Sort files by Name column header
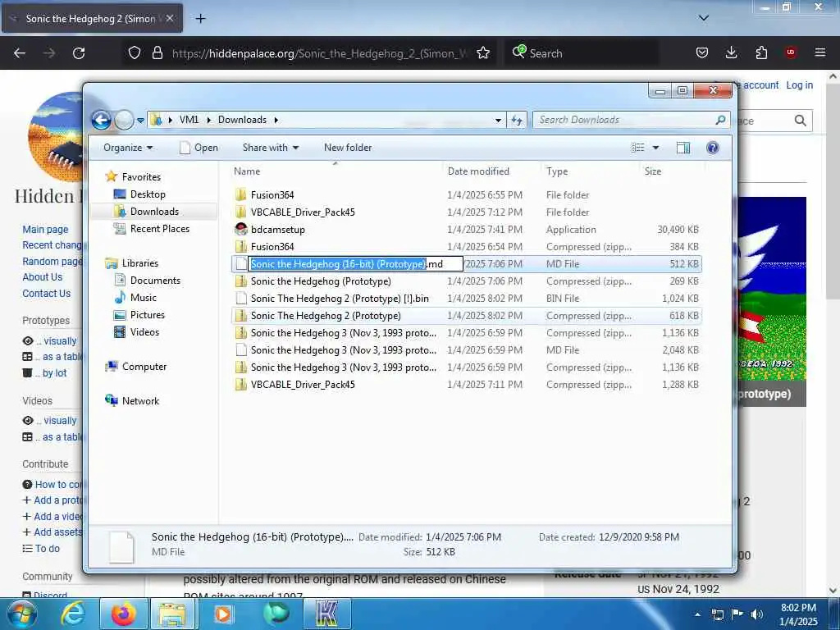 tap(247, 171)
